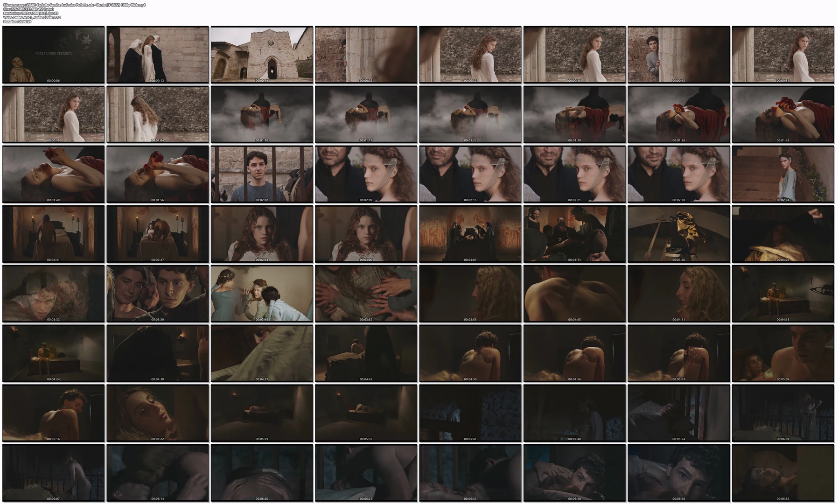Open the church exterior frame at 00:00:19
The height and width of the screenshot is (504, 838).
pyautogui.click(x=262, y=55)
